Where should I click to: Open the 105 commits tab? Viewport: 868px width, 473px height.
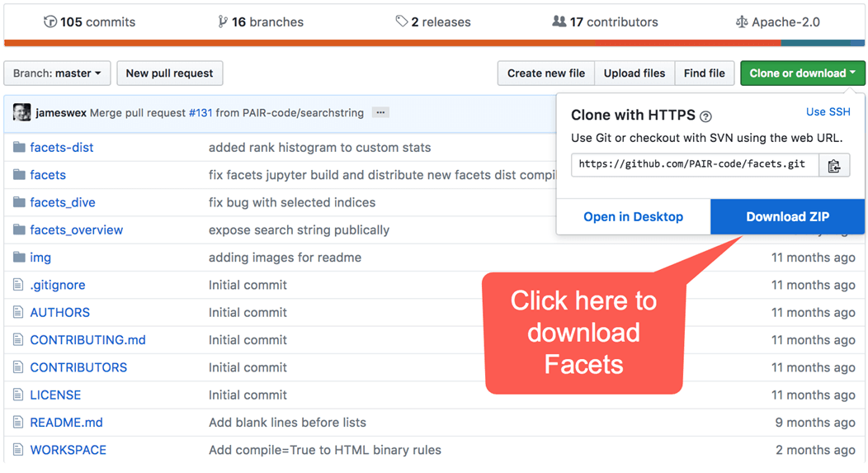point(89,22)
